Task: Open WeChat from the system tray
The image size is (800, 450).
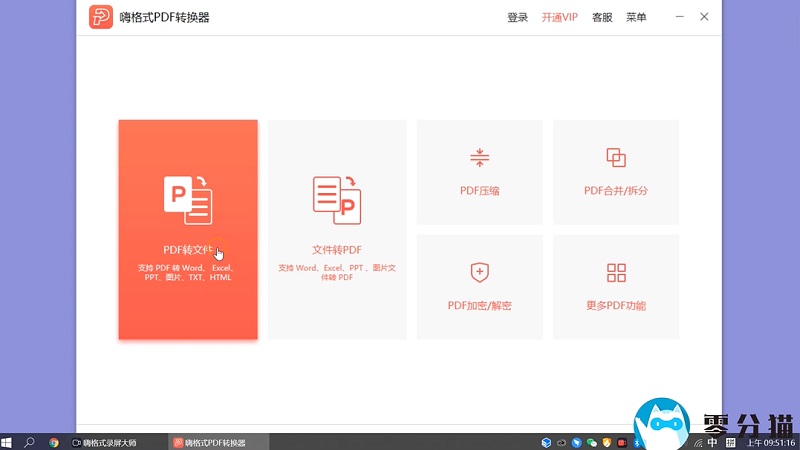Action: [592, 442]
